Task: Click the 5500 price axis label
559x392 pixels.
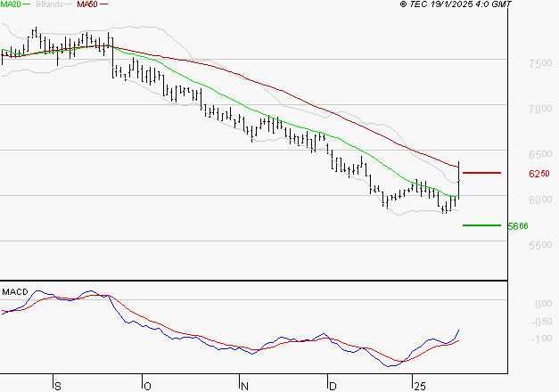Action: point(540,245)
